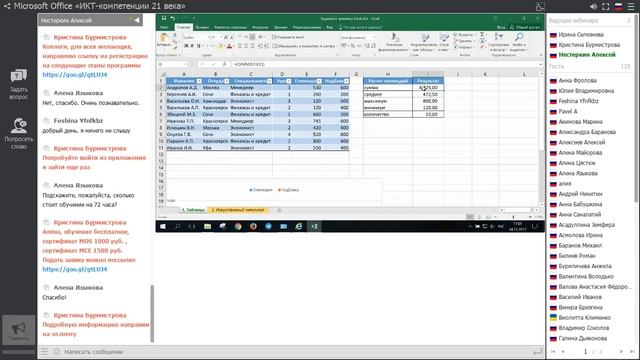Click the new sheet plus icon

pyautogui.click(x=280, y=210)
